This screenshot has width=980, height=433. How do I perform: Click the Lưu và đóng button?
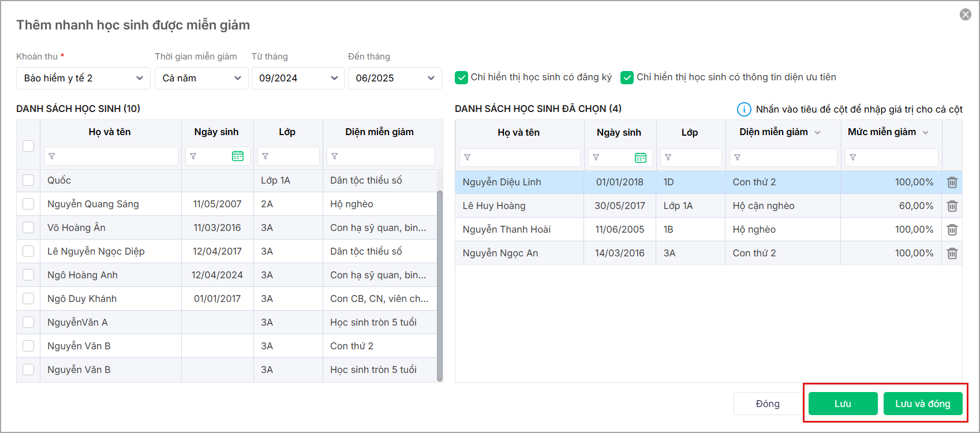pyautogui.click(x=922, y=404)
